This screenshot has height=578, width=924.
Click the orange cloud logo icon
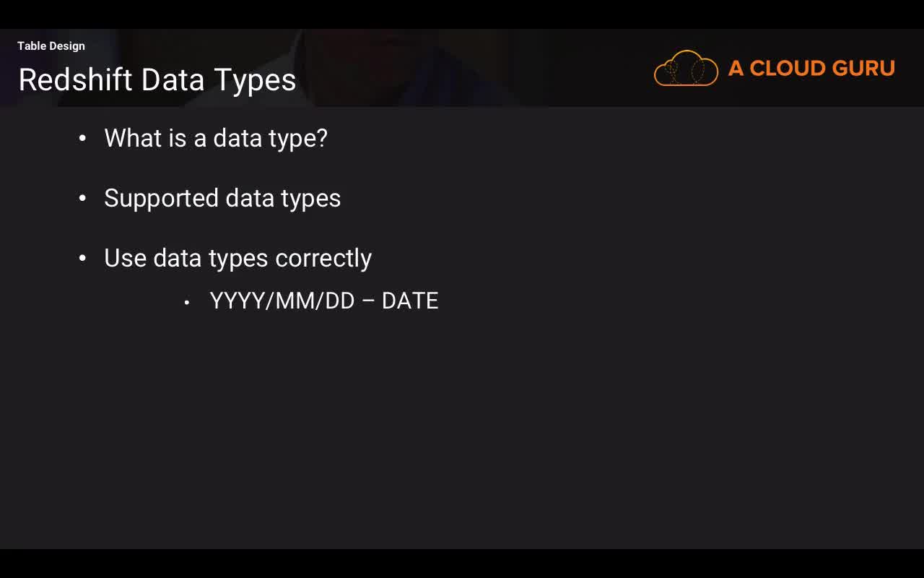click(686, 69)
